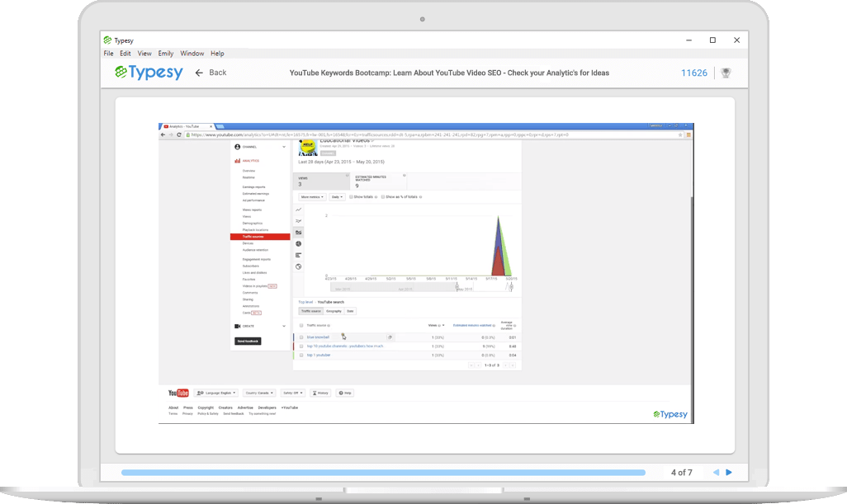Go to the previous lesson page arrow

tap(717, 472)
